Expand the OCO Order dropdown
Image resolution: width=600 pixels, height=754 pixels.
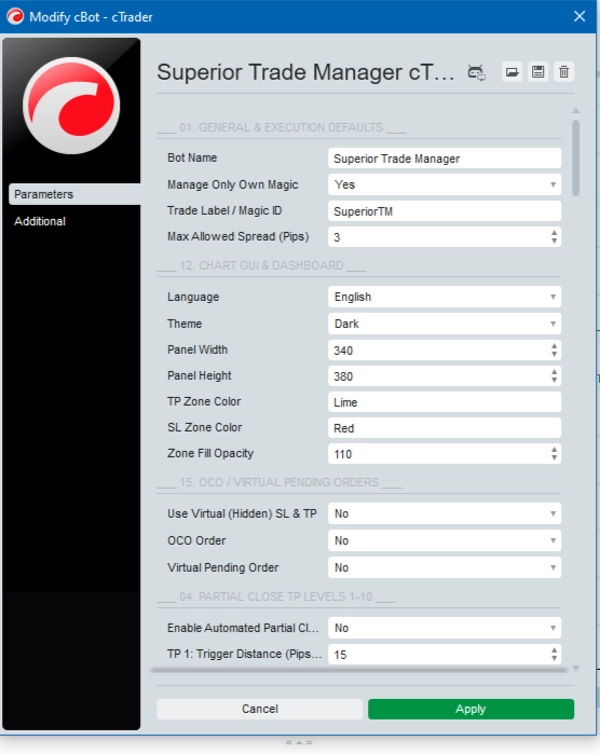pyautogui.click(x=444, y=540)
